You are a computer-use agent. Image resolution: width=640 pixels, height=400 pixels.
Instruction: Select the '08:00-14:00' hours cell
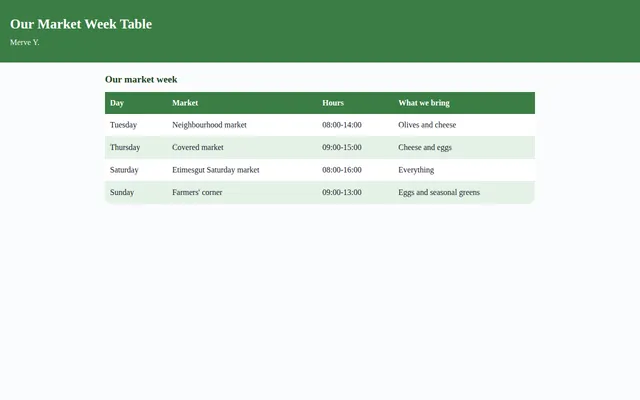pos(355,125)
